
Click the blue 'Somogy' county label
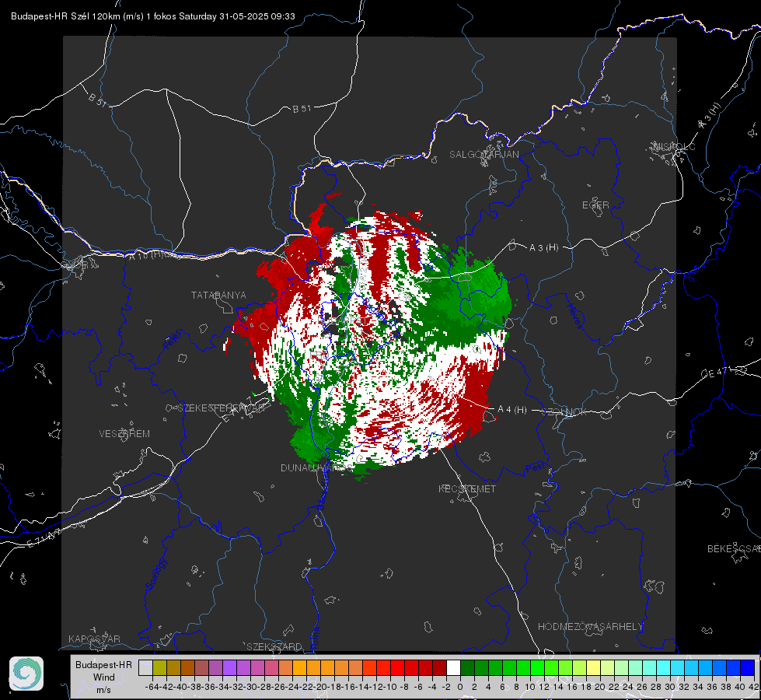click(155, 574)
